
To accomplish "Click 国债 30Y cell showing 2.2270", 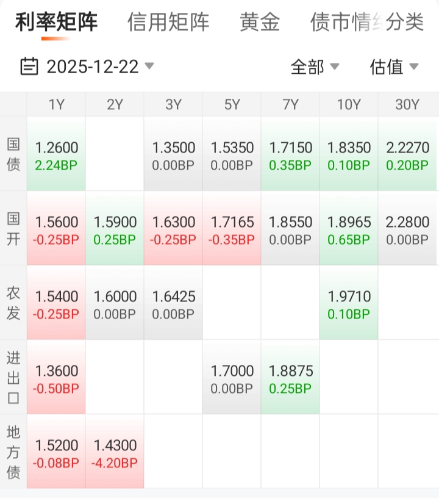I will coord(407,154).
